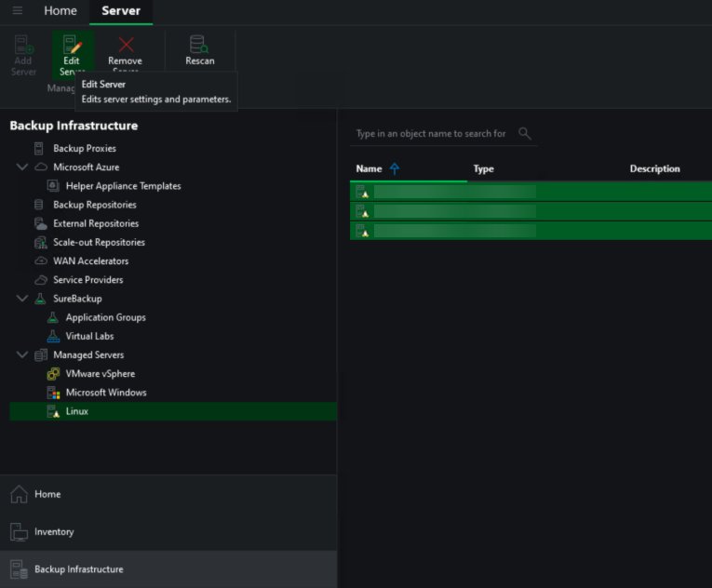The height and width of the screenshot is (588, 712).
Task: Select the first Linux server row
Action: tap(447, 191)
